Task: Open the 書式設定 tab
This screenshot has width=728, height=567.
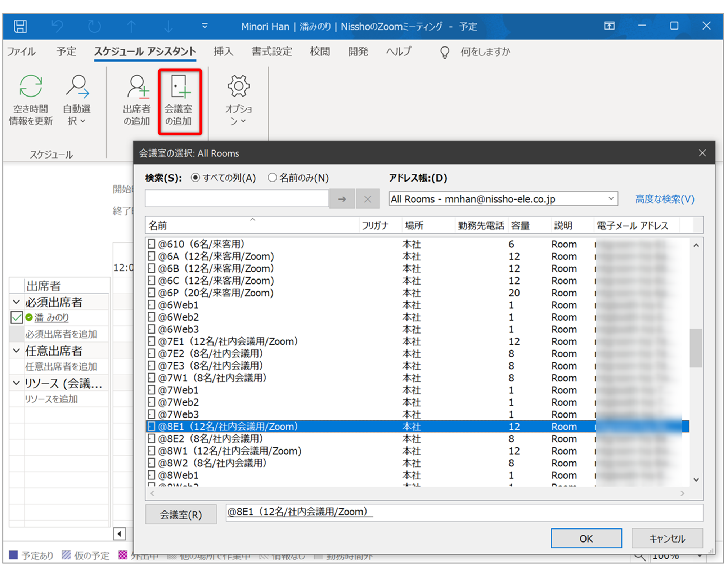Action: click(271, 52)
